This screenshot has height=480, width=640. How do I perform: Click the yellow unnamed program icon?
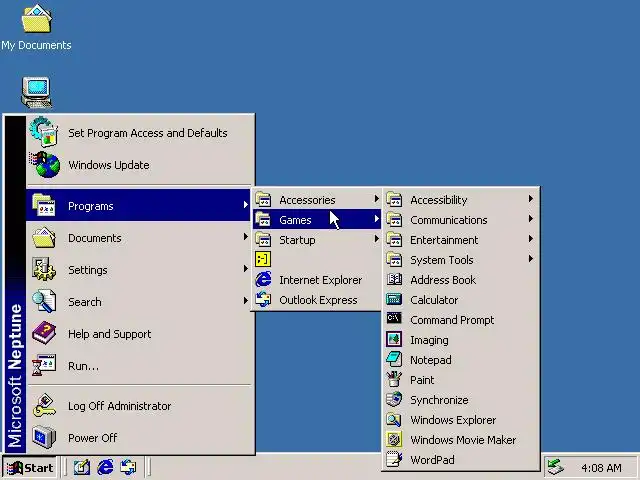[263, 259]
